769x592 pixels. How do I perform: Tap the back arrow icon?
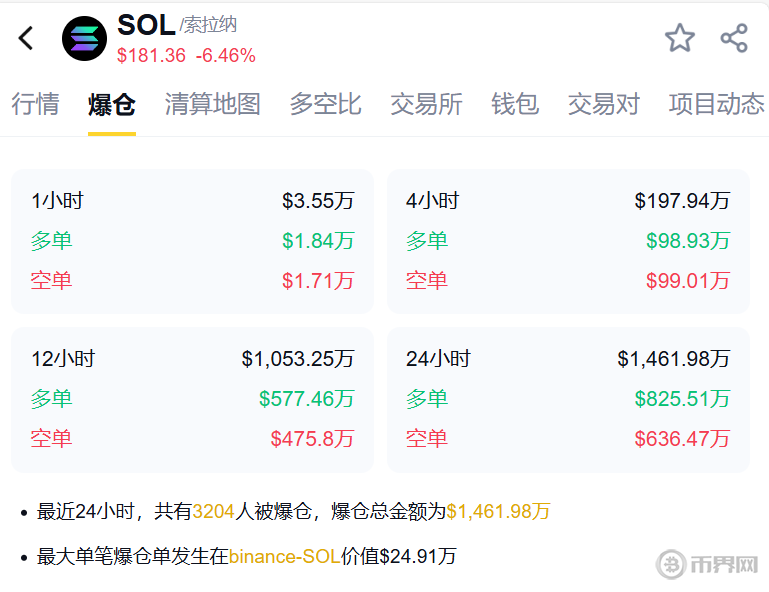pos(26,39)
